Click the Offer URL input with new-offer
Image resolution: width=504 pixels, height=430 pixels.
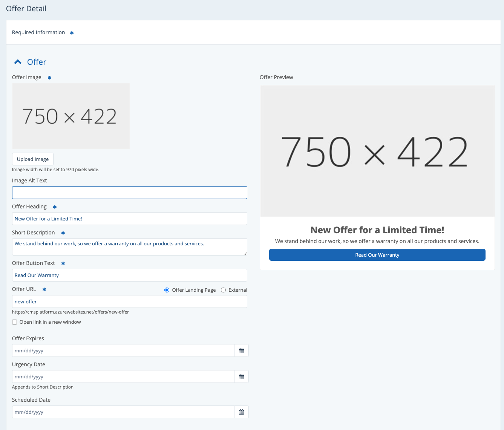coord(129,301)
